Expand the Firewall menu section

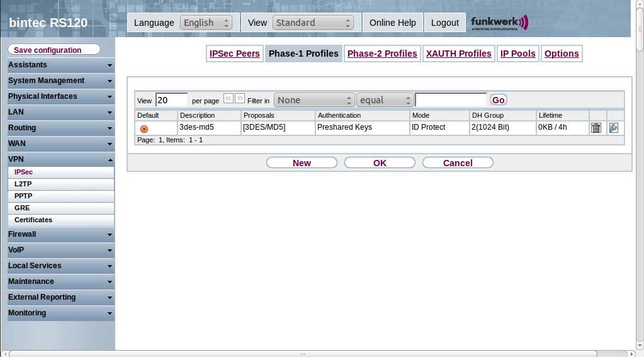(60, 234)
